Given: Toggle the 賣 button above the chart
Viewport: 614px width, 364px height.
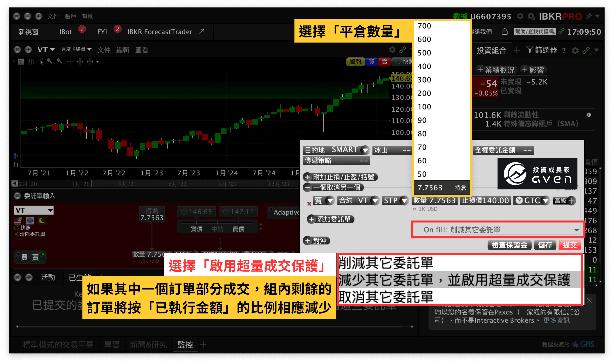Looking at the screenshot, I should pos(384,62).
